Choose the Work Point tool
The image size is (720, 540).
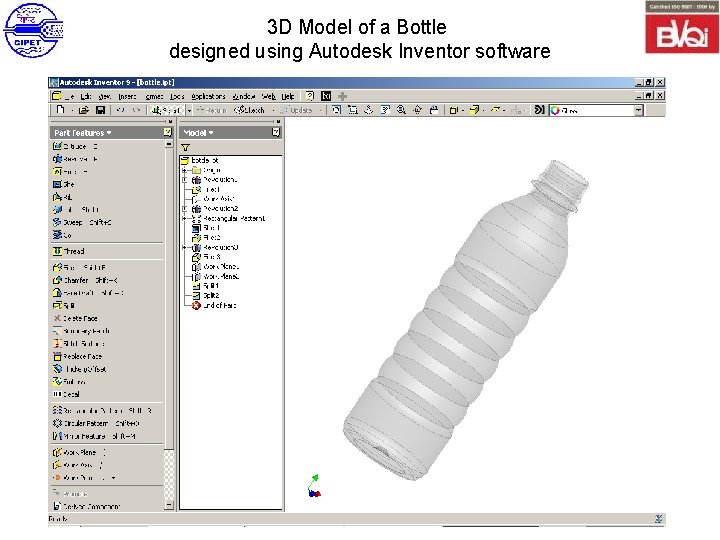point(84,478)
